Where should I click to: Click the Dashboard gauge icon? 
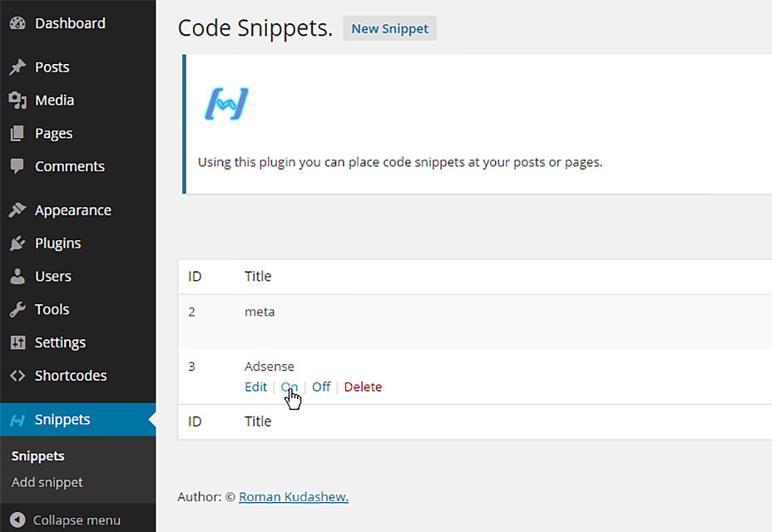(x=17, y=23)
